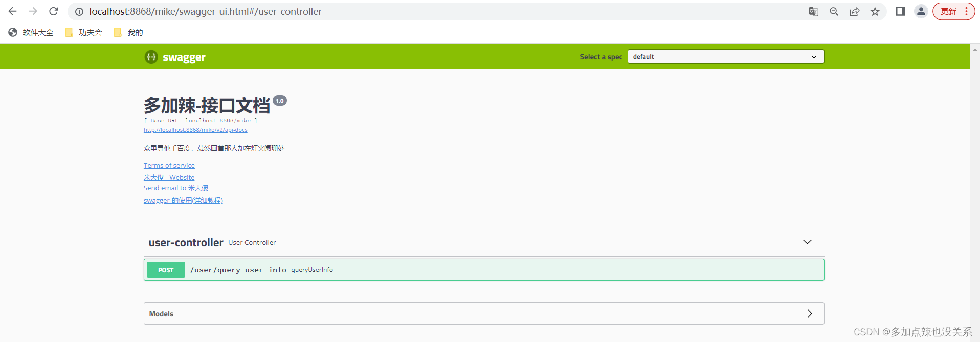This screenshot has height=342, width=980.
Task: Click the user-controller section title
Action: click(x=186, y=243)
